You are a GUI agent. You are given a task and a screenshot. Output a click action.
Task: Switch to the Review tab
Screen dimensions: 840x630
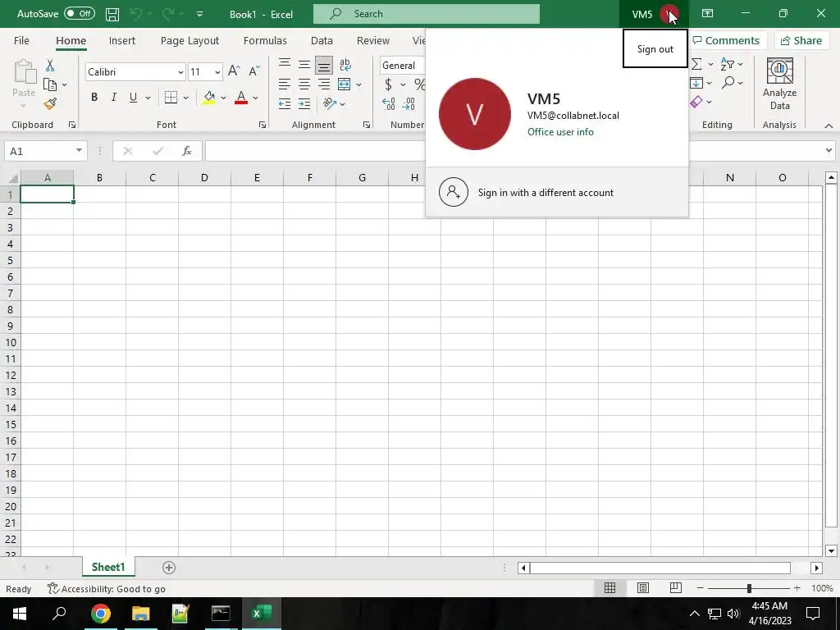[373, 41]
